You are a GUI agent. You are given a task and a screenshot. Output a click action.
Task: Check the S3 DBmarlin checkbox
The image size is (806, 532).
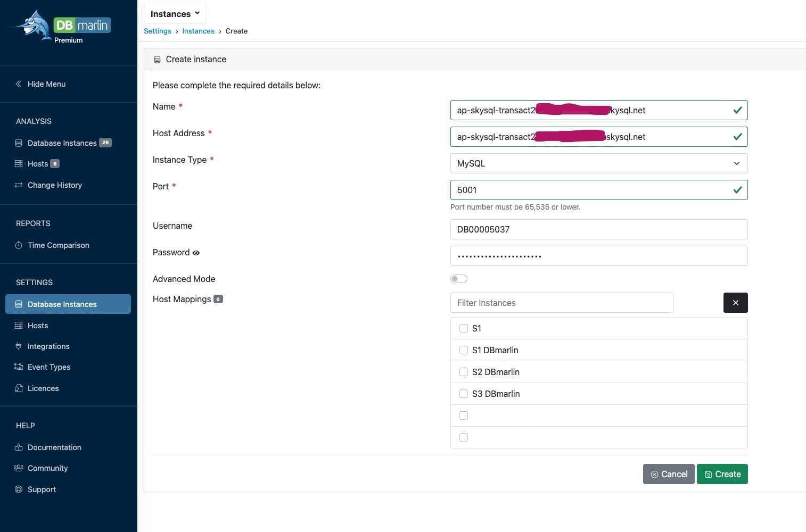tap(464, 394)
